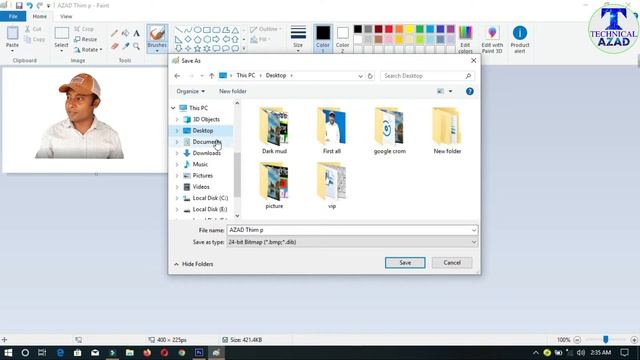Viewport: 640px width, 360px height.
Task: Open the change view options dropdown arrow
Action: (451, 91)
